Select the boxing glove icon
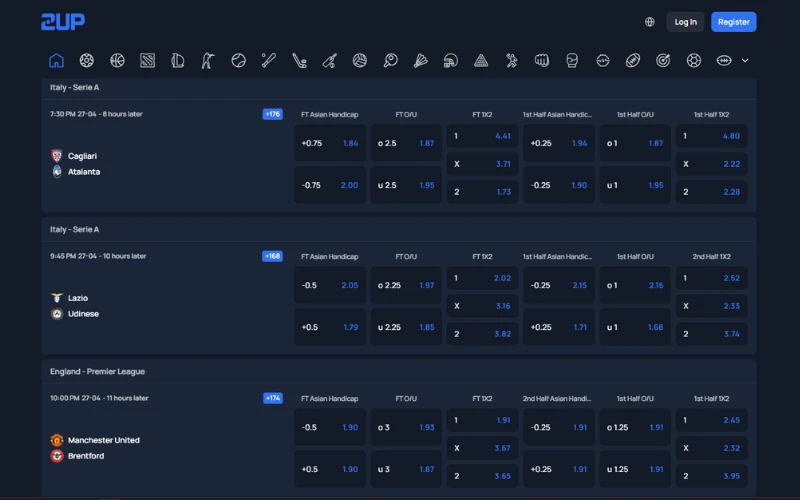The height and width of the screenshot is (500, 800). [572, 60]
